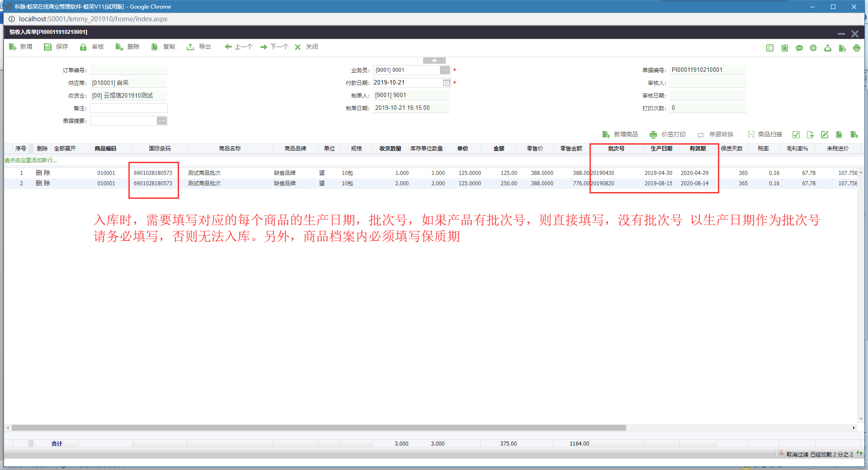Click the 全部展开 column header
868x470 pixels.
point(65,149)
